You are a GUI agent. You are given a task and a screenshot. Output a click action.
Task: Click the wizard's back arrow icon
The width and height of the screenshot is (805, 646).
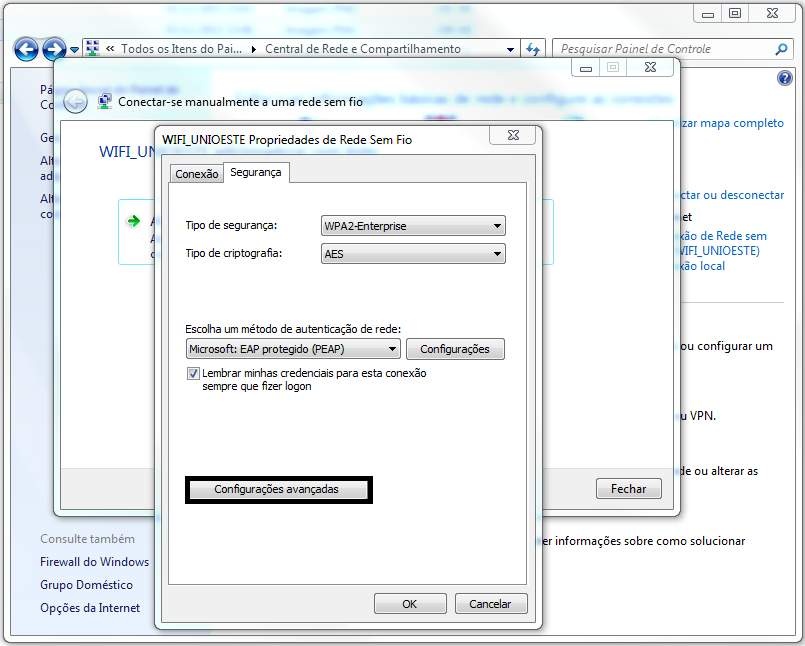click(x=75, y=102)
